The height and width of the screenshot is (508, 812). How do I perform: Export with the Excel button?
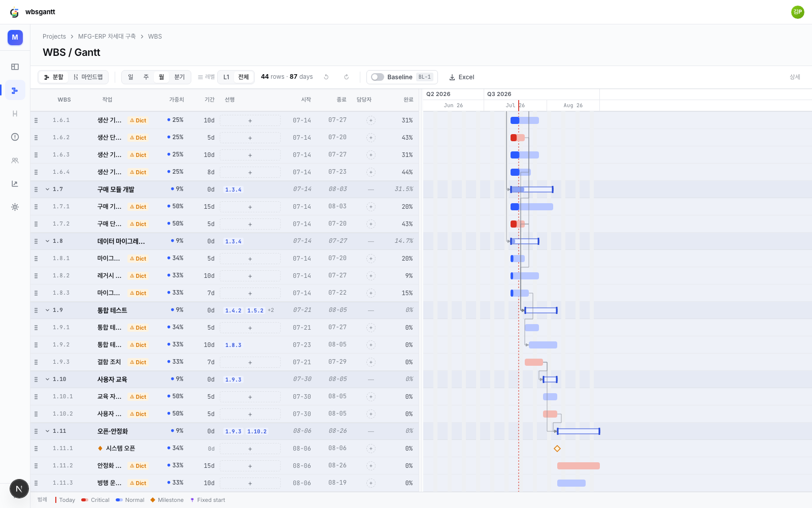(462, 77)
